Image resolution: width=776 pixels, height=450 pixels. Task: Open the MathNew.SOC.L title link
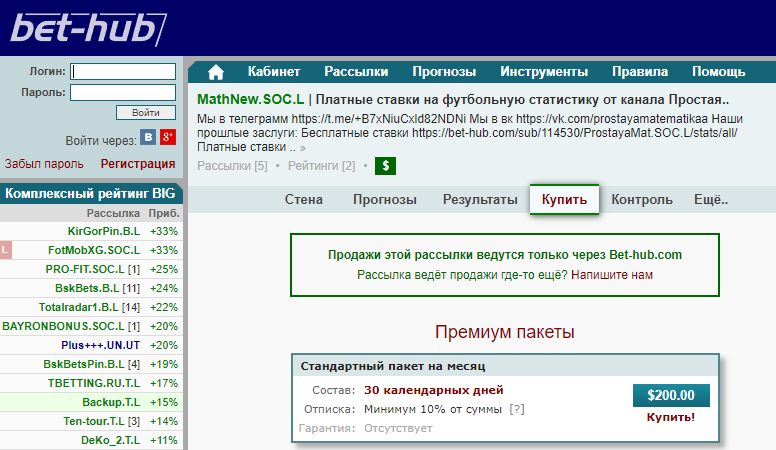(x=250, y=100)
